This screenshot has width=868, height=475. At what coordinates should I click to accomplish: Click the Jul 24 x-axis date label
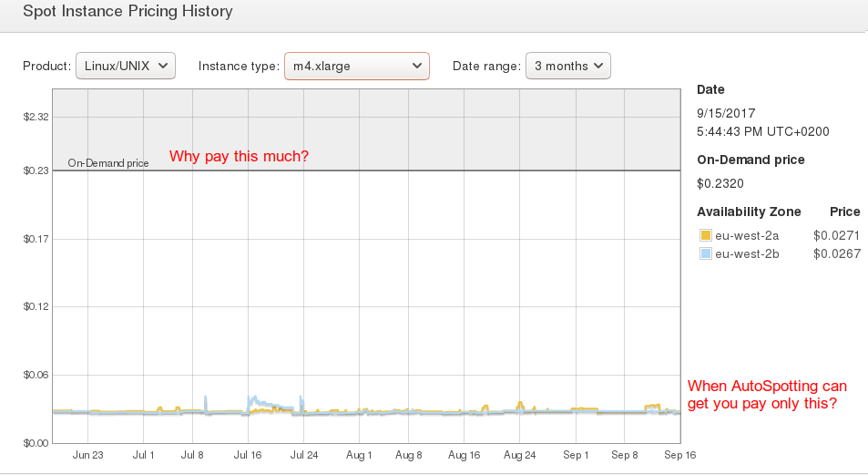tap(304, 455)
